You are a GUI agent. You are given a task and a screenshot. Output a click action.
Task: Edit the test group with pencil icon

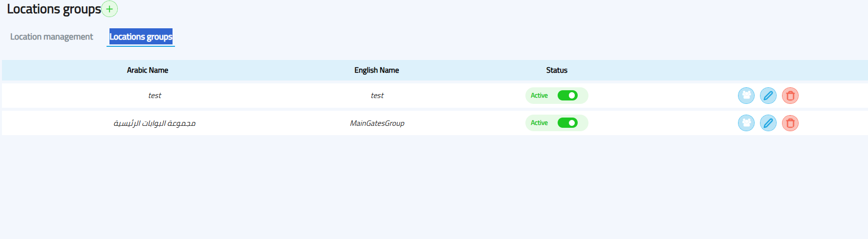(768, 96)
